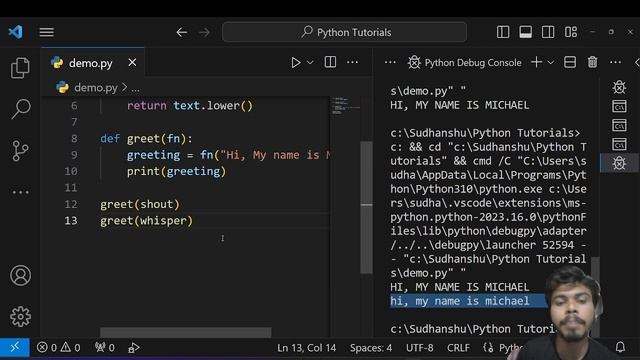Run the Python file with play button
Viewport: 640px width, 360px height.
296,62
